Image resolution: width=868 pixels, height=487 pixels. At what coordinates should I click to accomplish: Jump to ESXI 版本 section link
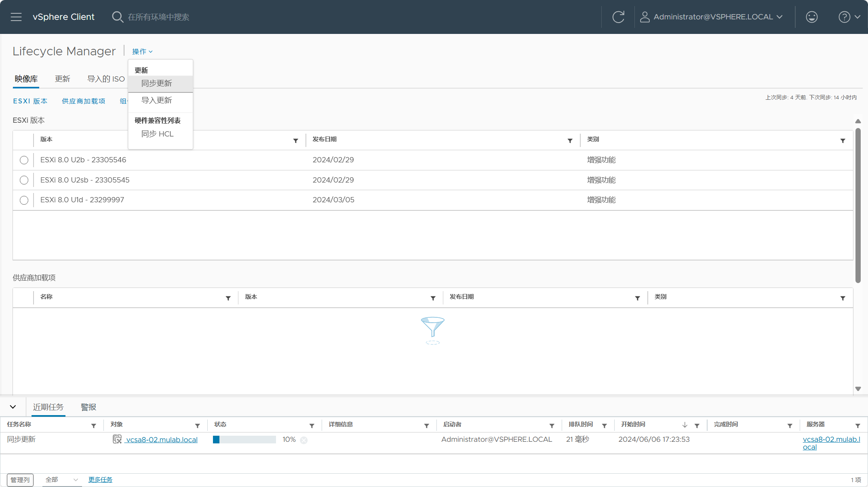(30, 101)
